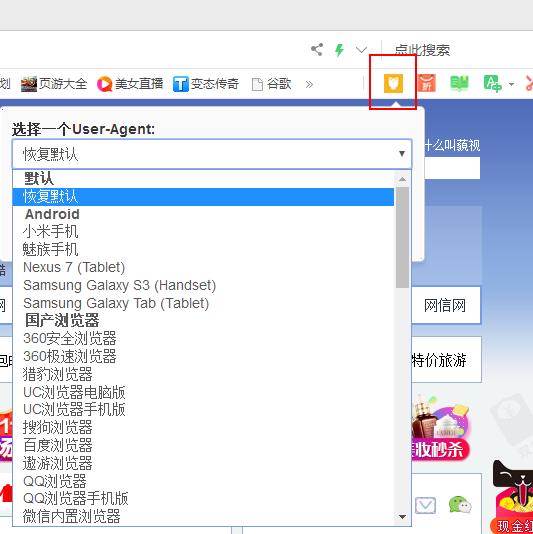Expand the address bar dropdown chevron
This screenshot has height=534, width=533.
361,50
